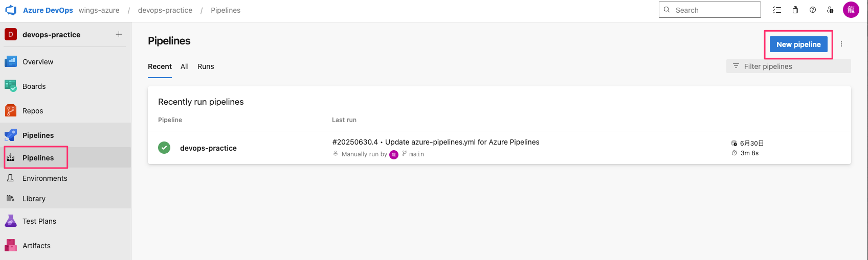The width and height of the screenshot is (868, 260).
Task: Click the Azure DevOps logo icon
Action: point(11,10)
